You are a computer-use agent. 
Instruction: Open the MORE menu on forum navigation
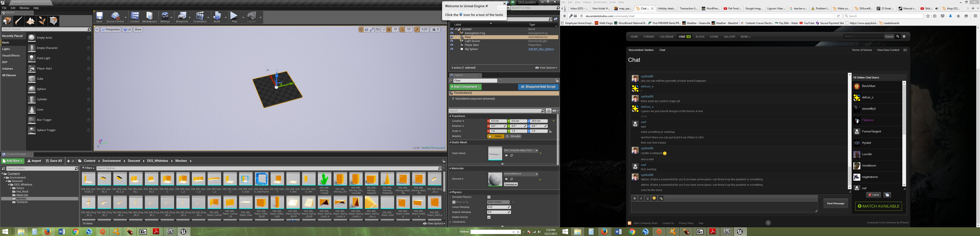tap(745, 37)
